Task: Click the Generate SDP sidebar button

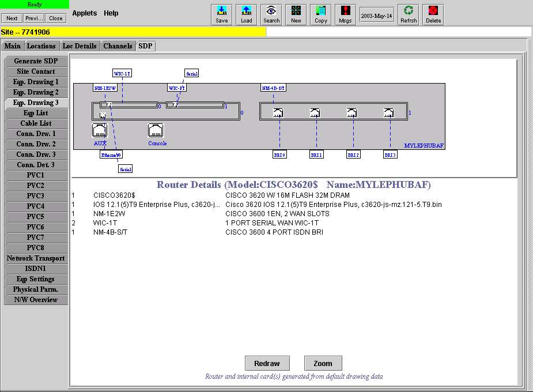Action: pyautogui.click(x=36, y=61)
